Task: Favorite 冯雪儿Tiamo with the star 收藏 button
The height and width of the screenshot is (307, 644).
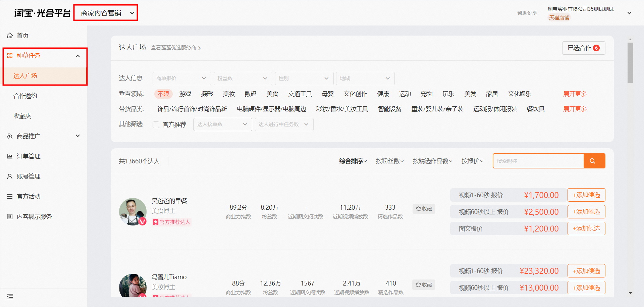Action: [424, 285]
